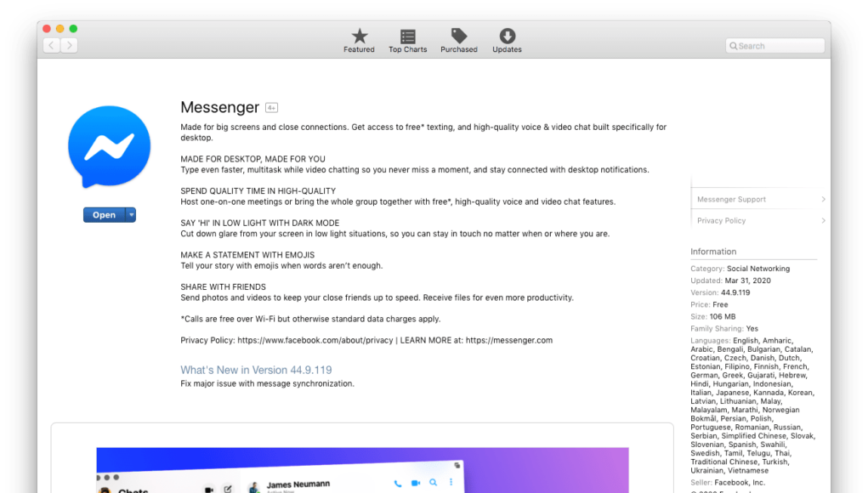Open the Messenger app with Open button

point(104,215)
